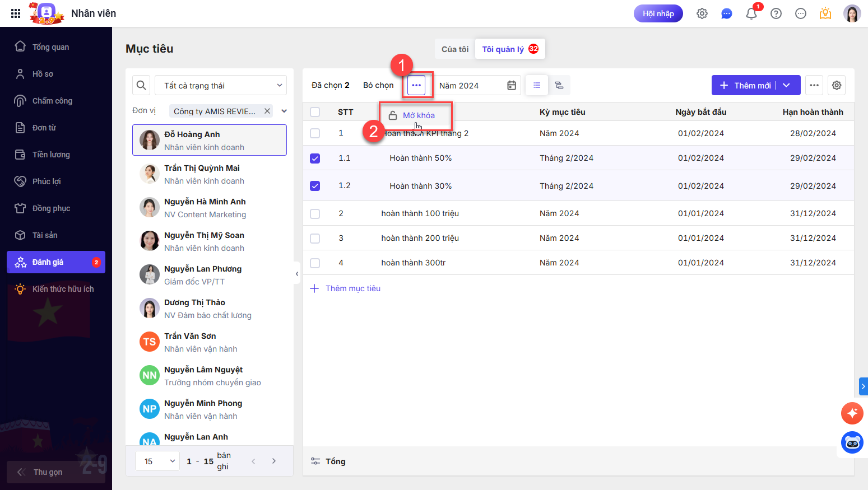Switch to the Của tôi tab
The width and height of the screenshot is (868, 490).
(454, 49)
